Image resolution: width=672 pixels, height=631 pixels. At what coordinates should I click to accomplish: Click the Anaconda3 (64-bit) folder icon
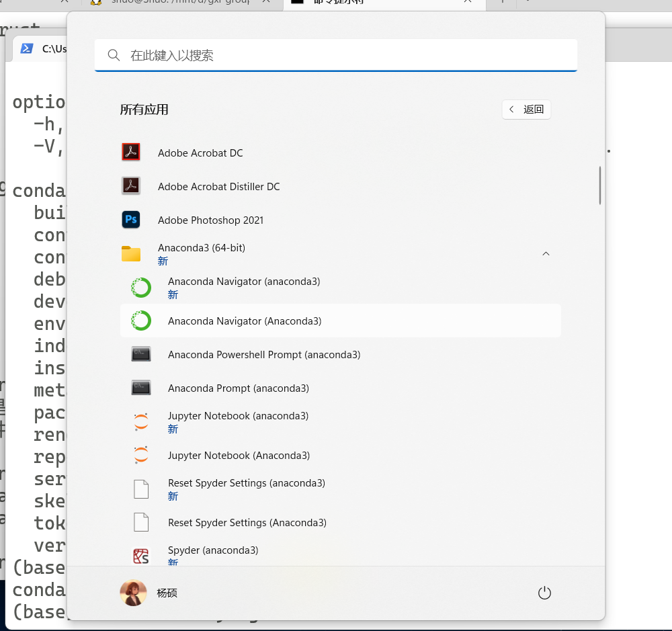point(131,254)
